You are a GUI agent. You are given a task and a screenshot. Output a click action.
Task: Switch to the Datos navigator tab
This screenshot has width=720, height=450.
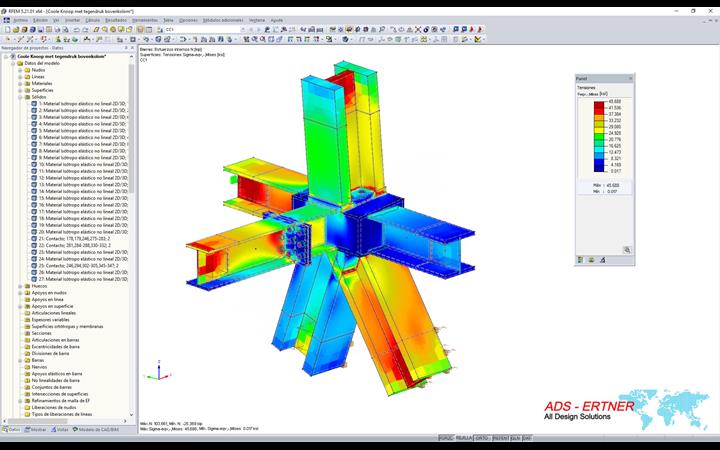click(x=11, y=430)
